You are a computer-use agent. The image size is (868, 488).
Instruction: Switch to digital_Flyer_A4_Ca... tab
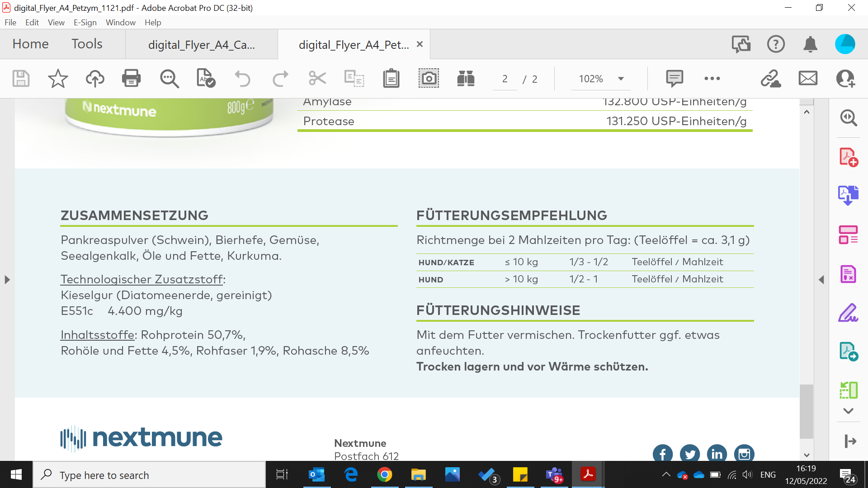[202, 45]
